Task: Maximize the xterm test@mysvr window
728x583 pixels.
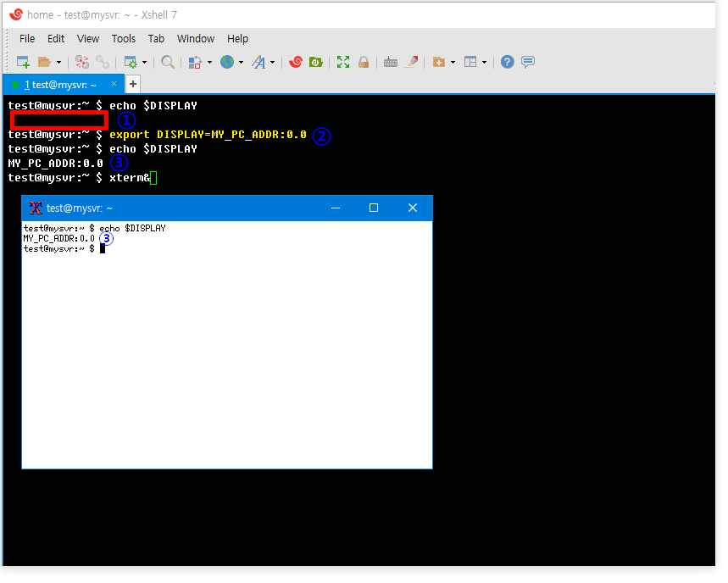Action: tap(374, 208)
